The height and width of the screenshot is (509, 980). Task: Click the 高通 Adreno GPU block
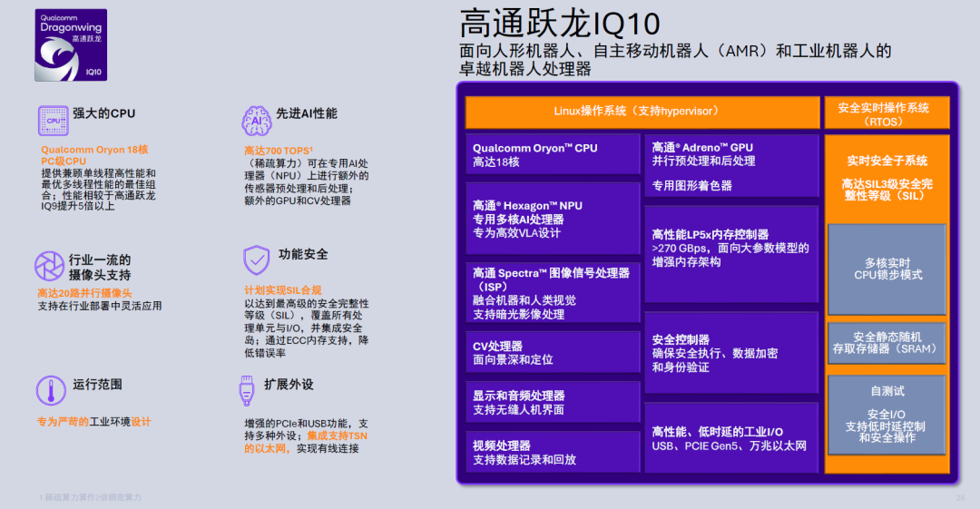pos(731,166)
